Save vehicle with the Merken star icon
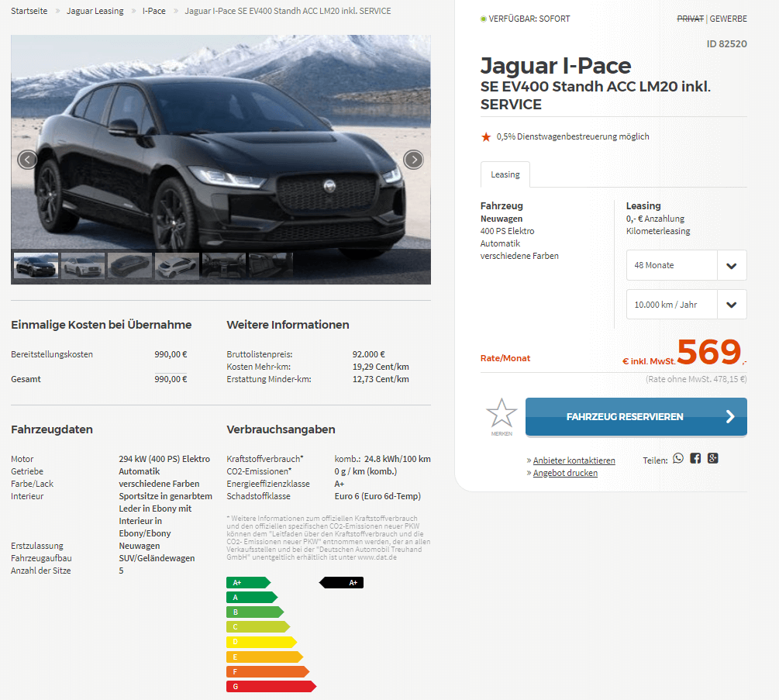 coord(502,417)
